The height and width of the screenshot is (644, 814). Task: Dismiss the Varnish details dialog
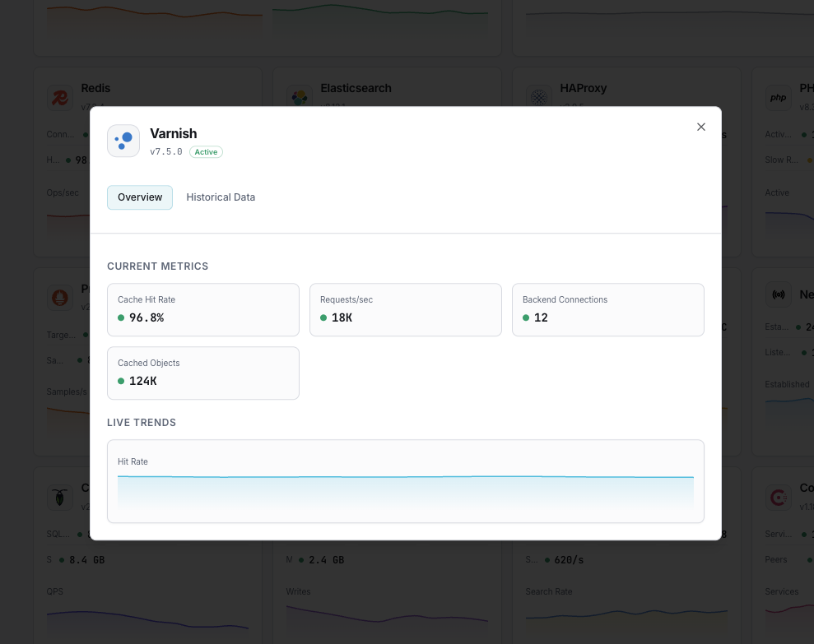[700, 127]
